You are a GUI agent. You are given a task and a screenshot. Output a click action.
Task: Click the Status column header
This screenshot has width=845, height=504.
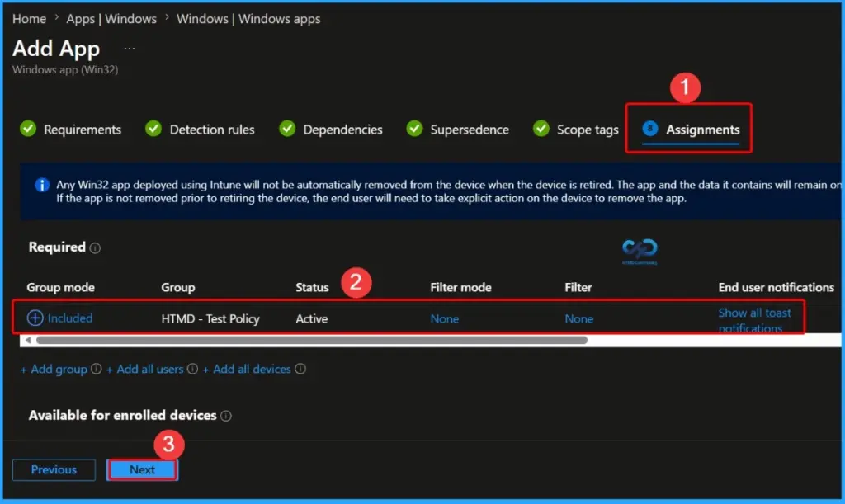point(312,288)
